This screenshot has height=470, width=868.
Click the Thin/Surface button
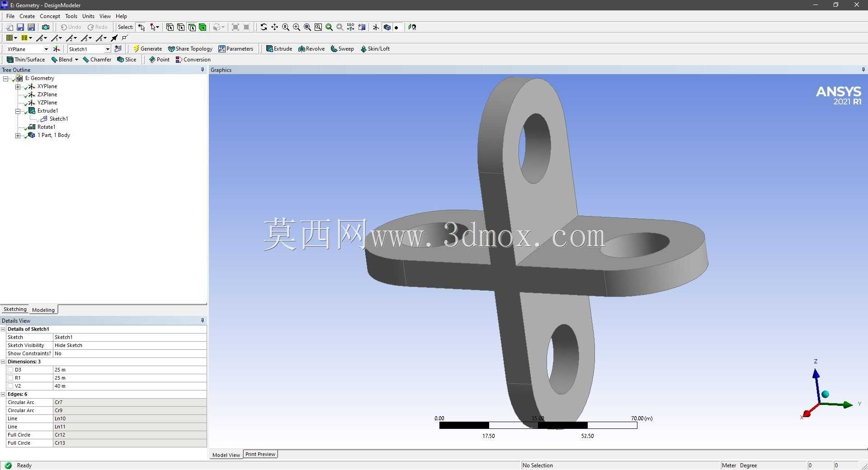pyautogui.click(x=26, y=60)
